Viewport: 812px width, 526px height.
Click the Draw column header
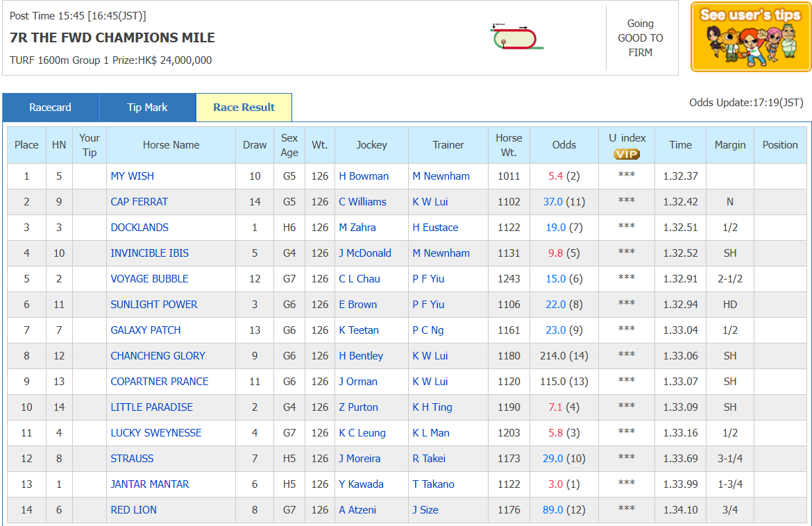point(255,145)
